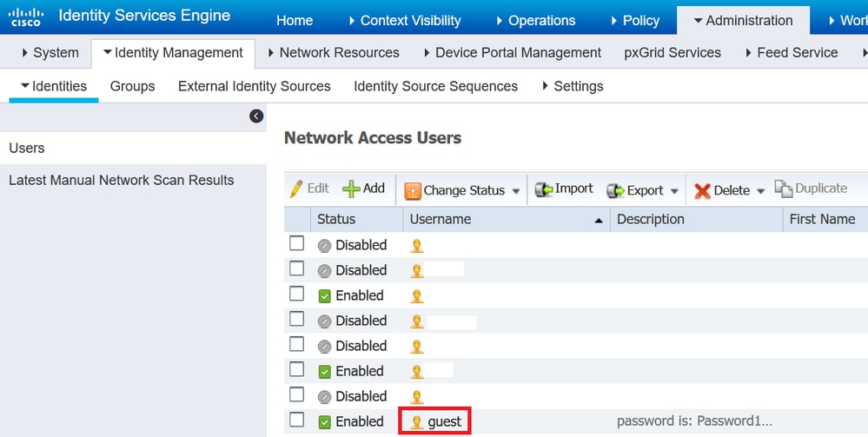
Task: Click the red Delete X icon
Action: pyautogui.click(x=702, y=191)
